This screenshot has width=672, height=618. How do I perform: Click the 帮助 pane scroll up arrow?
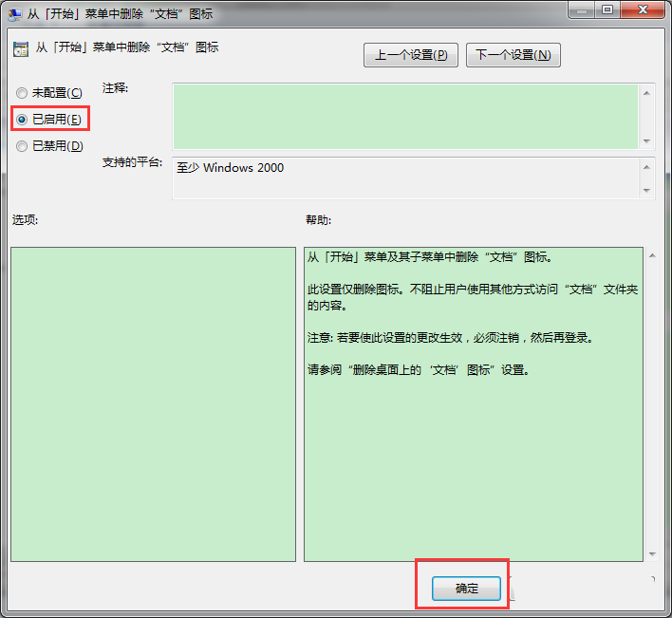pyautogui.click(x=652, y=255)
